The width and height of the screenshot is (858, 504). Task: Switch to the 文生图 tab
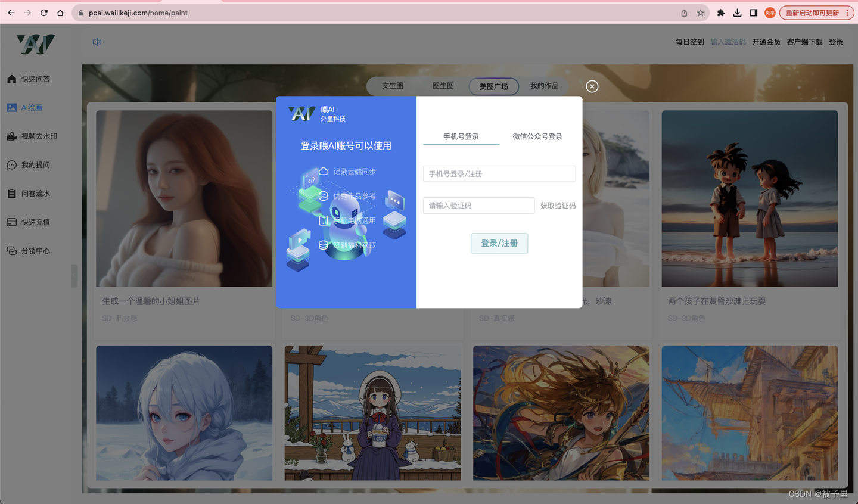pyautogui.click(x=393, y=86)
